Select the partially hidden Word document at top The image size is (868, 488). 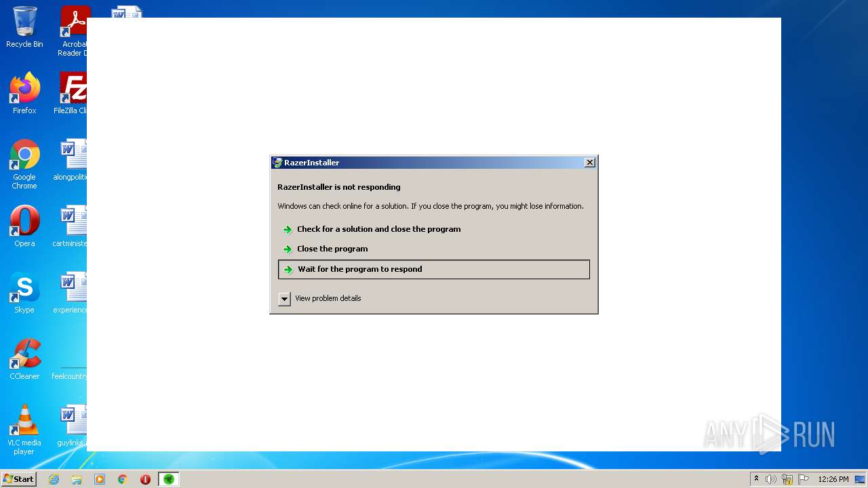(x=127, y=12)
